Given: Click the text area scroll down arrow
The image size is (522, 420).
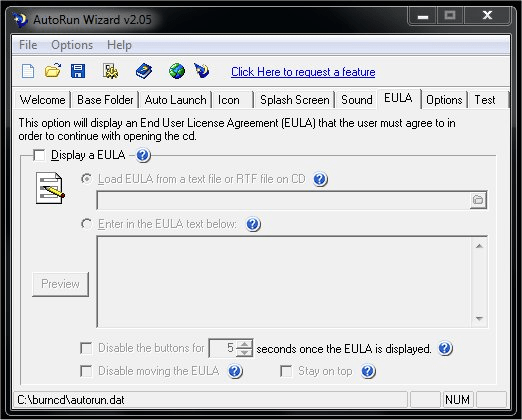Looking at the screenshot, I should (x=479, y=319).
